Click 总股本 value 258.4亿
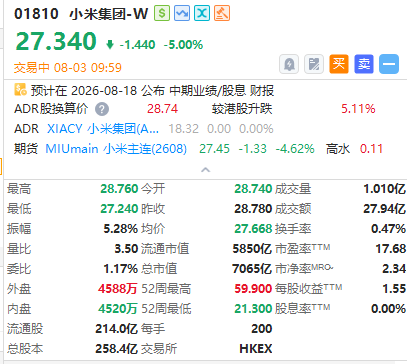 116,349
